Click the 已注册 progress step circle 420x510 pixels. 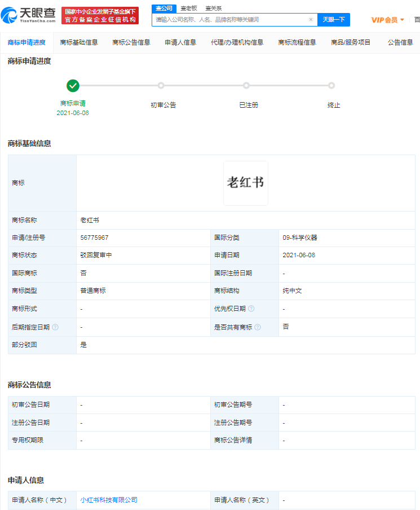click(246, 86)
